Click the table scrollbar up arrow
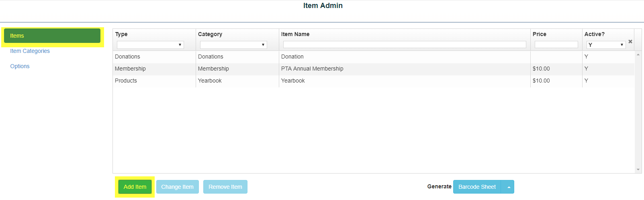 tap(638, 55)
